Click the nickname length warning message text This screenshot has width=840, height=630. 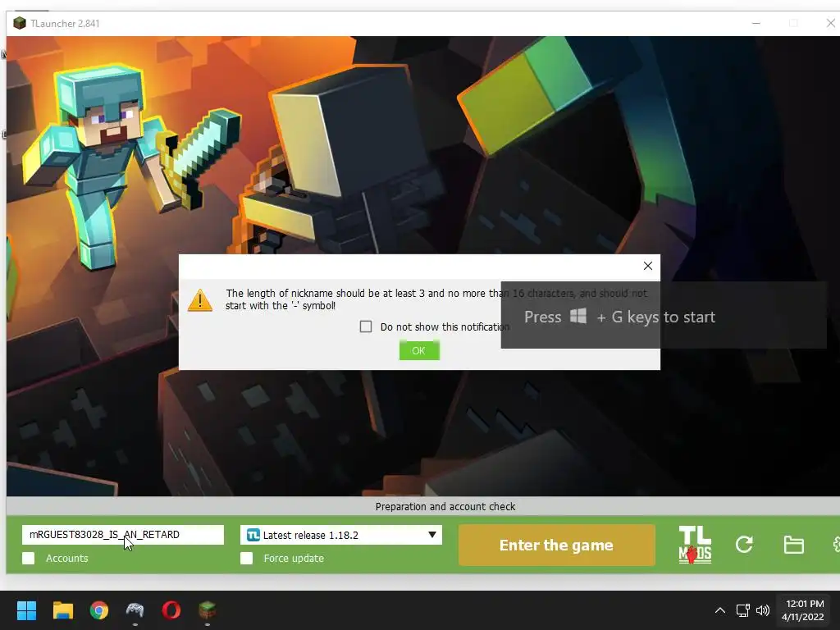(436, 299)
